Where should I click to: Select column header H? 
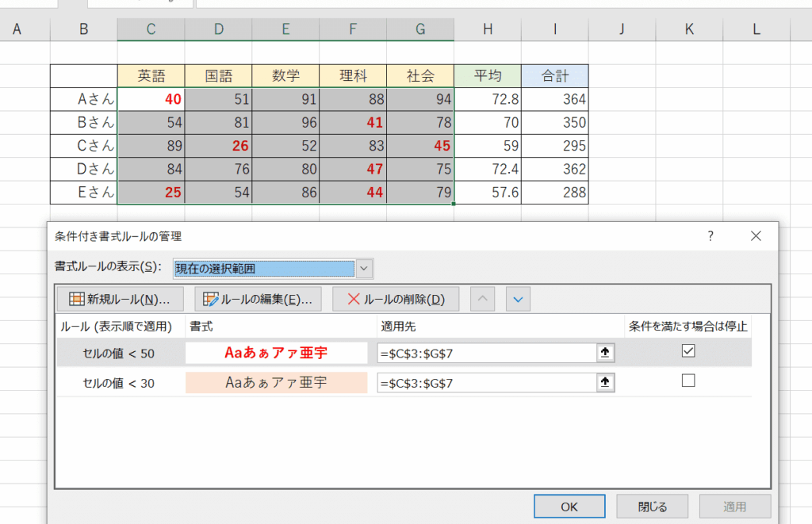coord(488,29)
